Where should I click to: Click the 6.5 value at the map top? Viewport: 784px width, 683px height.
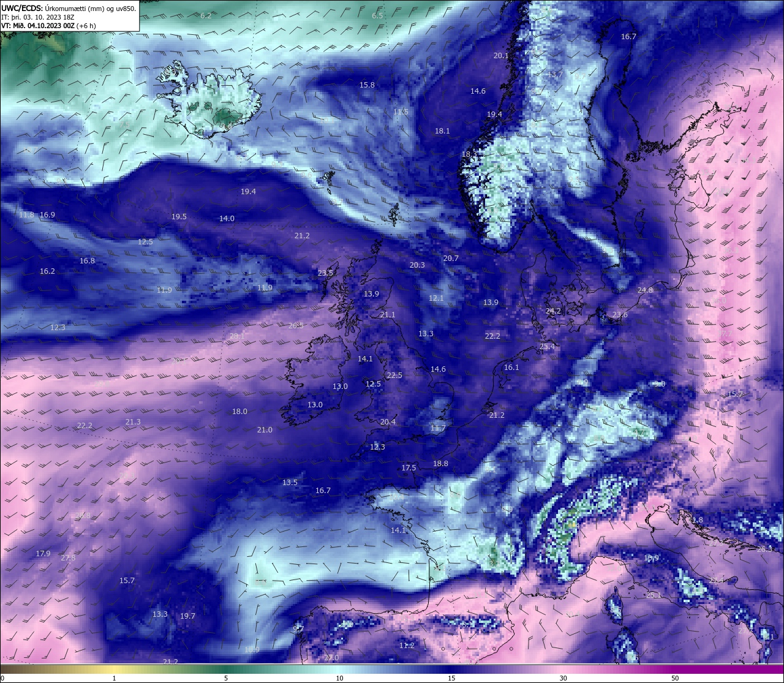tap(378, 15)
